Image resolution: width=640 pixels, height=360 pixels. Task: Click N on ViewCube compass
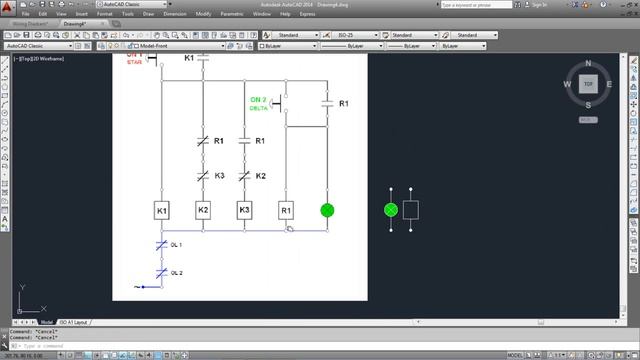point(588,63)
